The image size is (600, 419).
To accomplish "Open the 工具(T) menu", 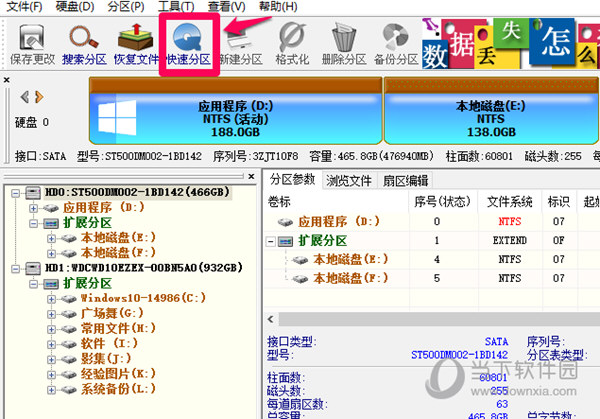I will pyautogui.click(x=176, y=7).
